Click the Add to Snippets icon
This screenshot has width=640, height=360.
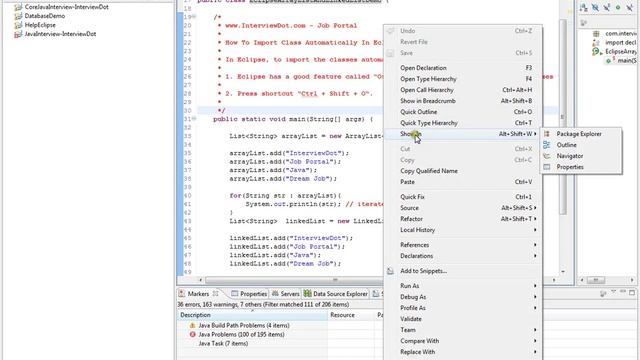pos(391,271)
